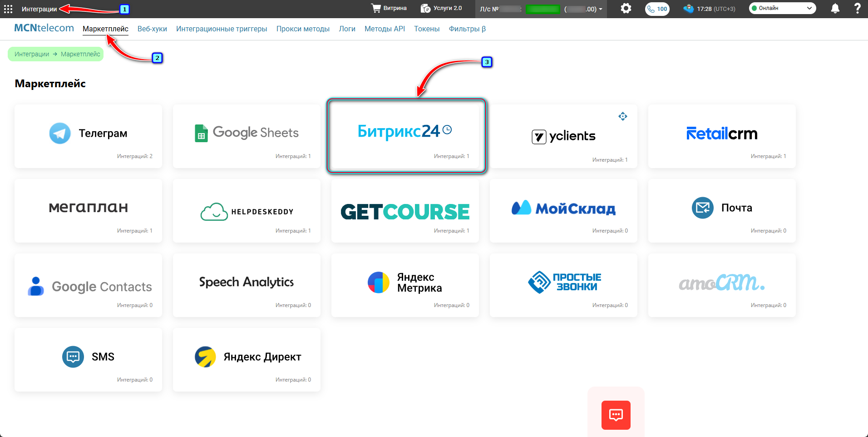Click Интеграции breadcrumb link
The height and width of the screenshot is (437, 868).
click(x=32, y=54)
